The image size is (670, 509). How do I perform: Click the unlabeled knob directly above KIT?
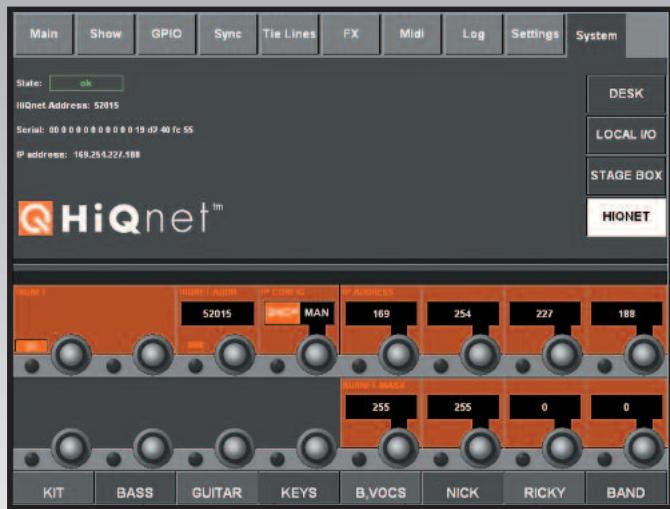tap(71, 448)
